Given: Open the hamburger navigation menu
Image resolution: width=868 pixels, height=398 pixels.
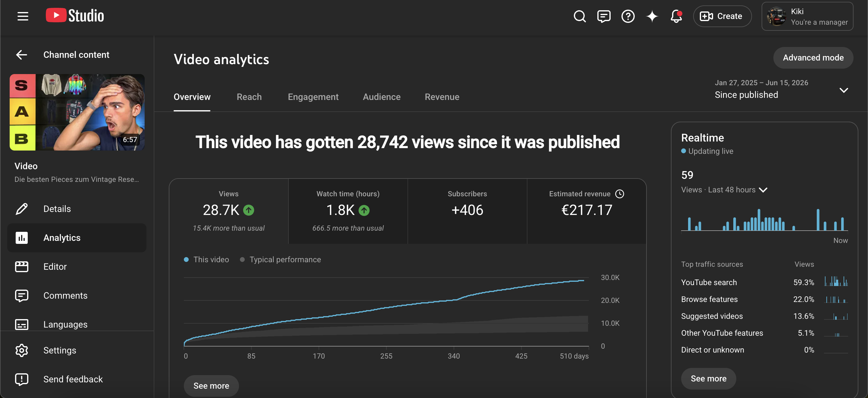Looking at the screenshot, I should coord(23,16).
